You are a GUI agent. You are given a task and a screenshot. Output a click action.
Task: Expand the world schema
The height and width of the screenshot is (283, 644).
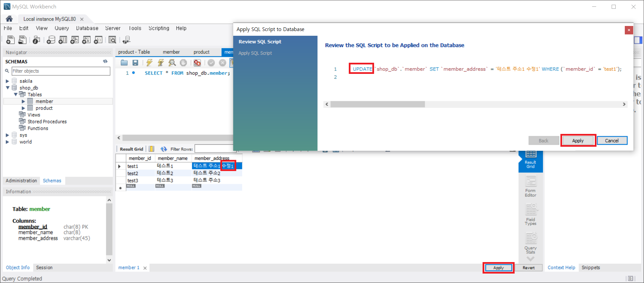(x=7, y=142)
